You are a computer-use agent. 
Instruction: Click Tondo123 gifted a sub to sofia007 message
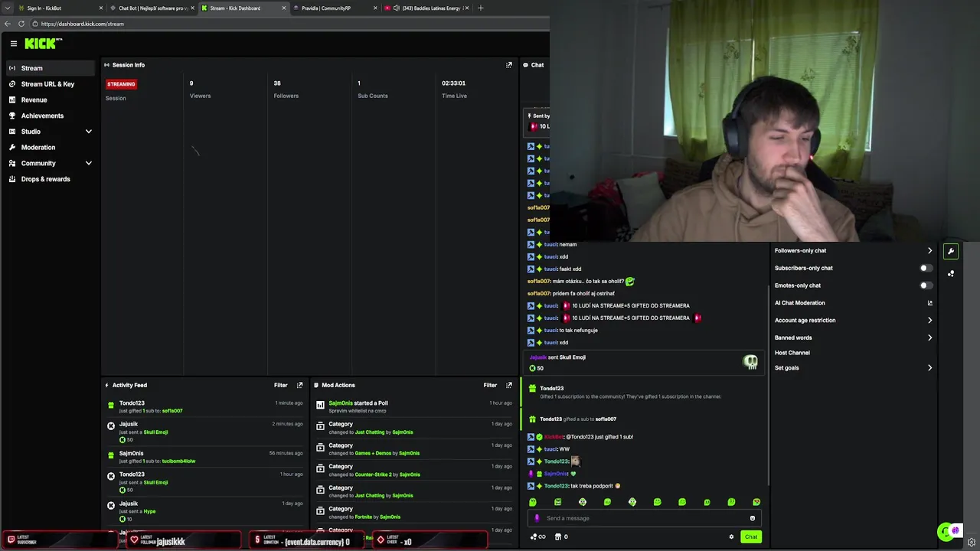click(578, 419)
